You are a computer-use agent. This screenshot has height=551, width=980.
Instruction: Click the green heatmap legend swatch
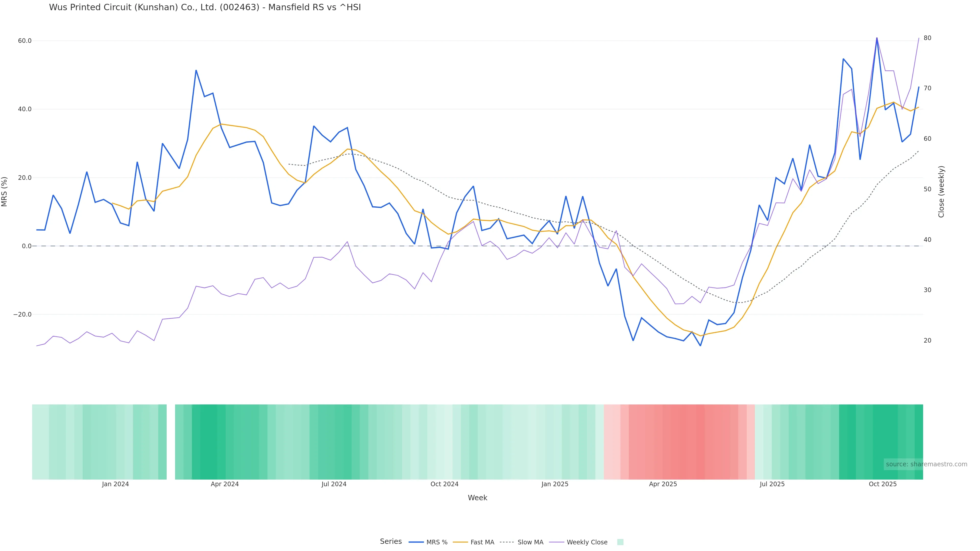tap(620, 542)
